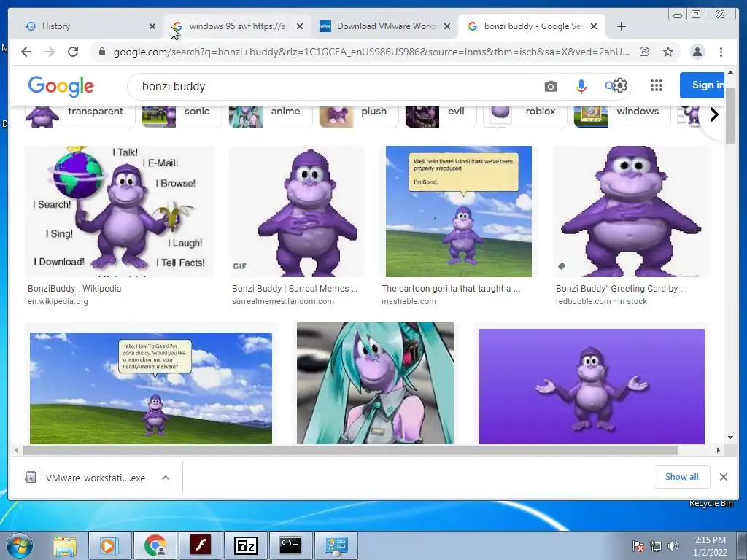This screenshot has height=560, width=747.
Task: Click the URL address bar
Action: click(371, 52)
